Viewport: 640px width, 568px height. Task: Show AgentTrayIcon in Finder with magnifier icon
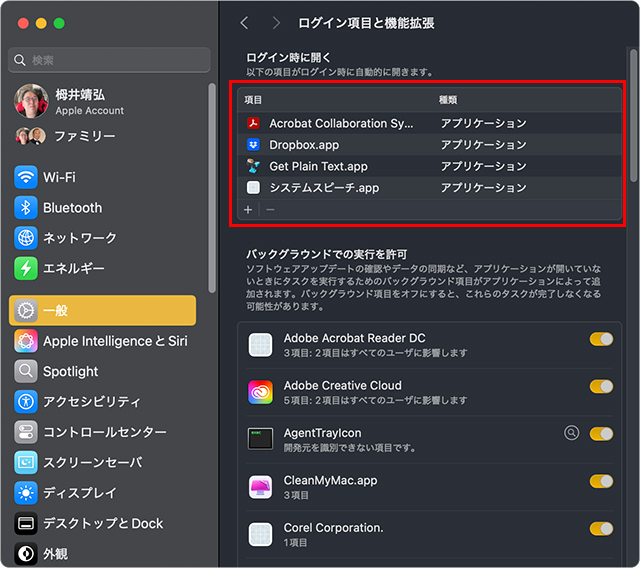point(571,433)
